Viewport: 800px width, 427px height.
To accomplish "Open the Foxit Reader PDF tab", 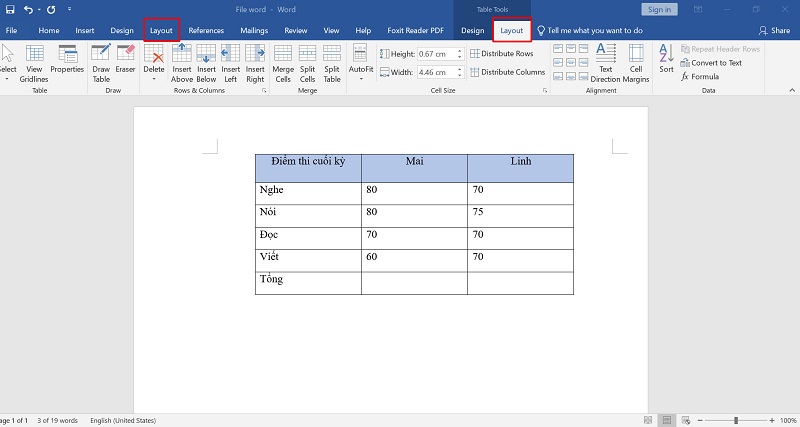I will [415, 31].
